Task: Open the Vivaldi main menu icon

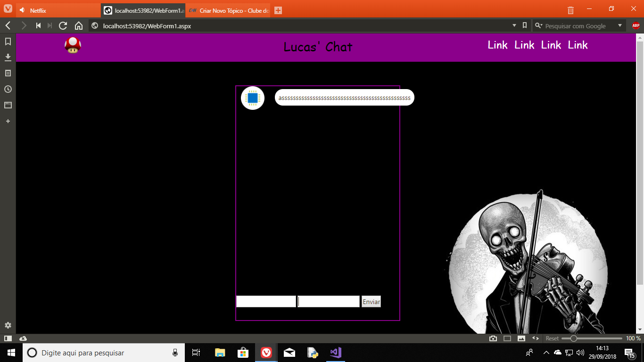Action: (x=8, y=9)
